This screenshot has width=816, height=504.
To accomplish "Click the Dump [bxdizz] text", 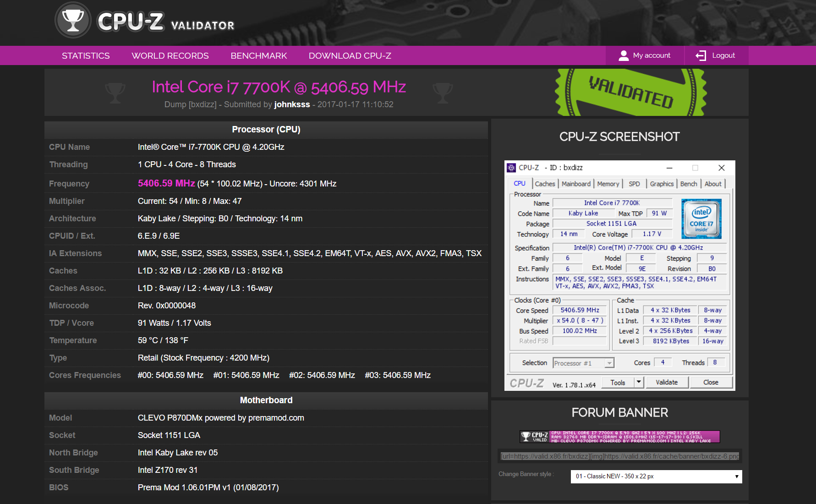I will (x=190, y=104).
